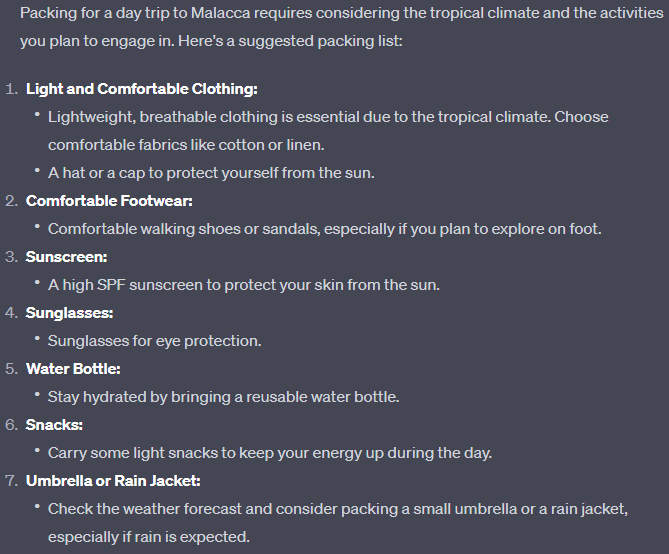Viewport: 669px width, 554px height.
Task: Click the intro sentence mentioning Malacca
Action: point(341,27)
